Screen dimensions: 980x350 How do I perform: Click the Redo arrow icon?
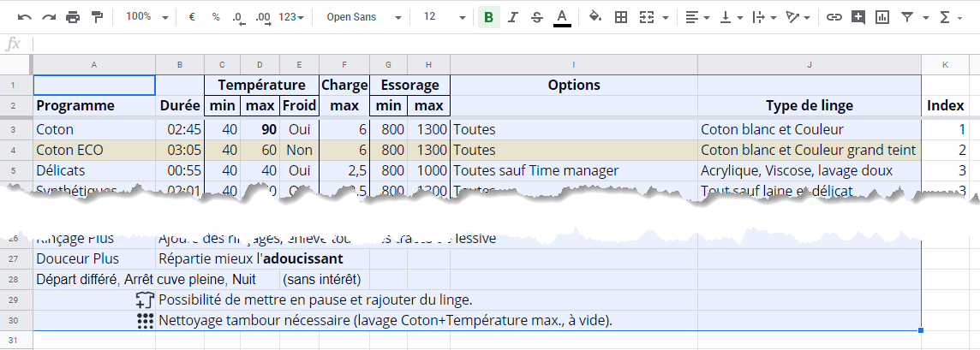click(x=49, y=17)
